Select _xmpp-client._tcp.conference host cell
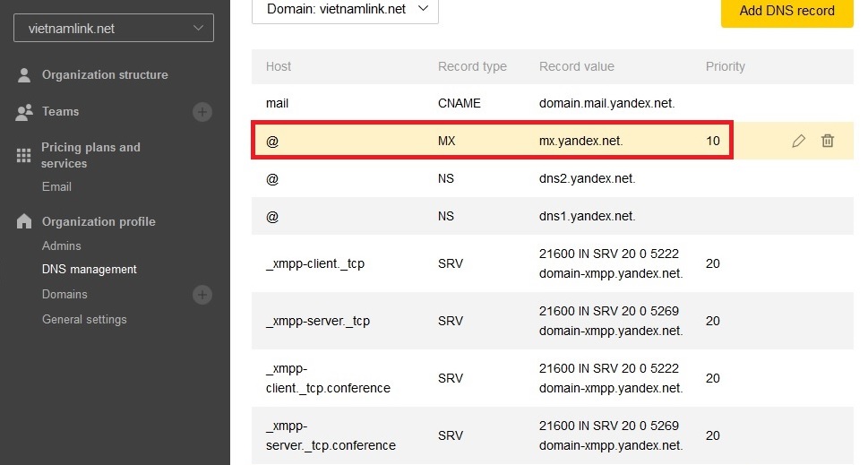The image size is (868, 465). (328, 378)
